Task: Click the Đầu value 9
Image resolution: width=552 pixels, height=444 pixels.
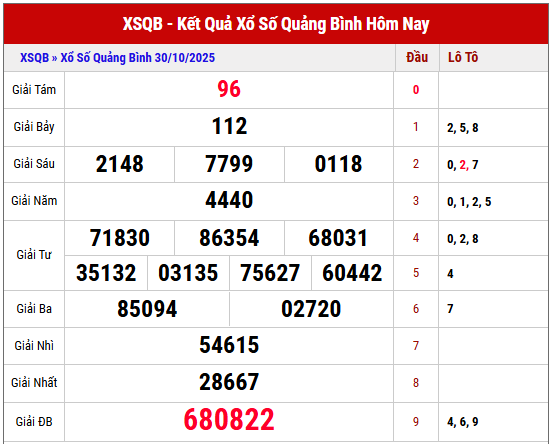Action: tap(416, 421)
